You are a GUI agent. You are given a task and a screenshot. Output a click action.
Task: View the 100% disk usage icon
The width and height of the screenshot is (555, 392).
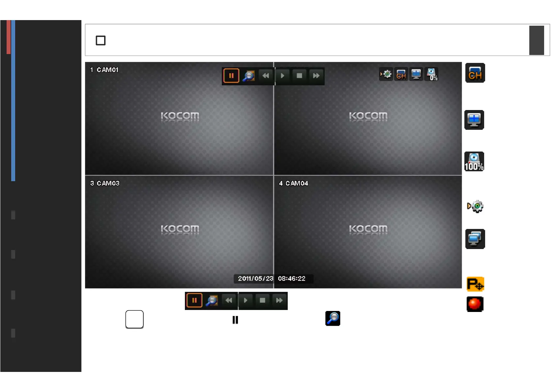click(x=474, y=161)
